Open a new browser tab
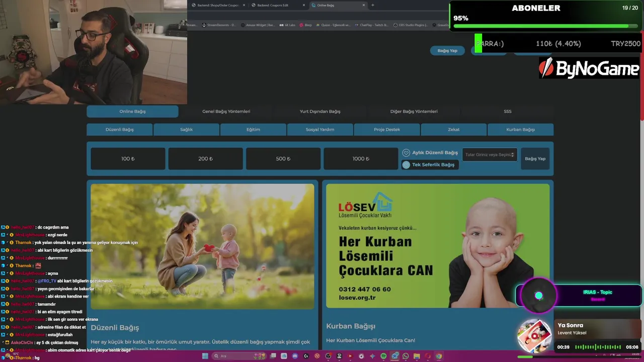The width and height of the screenshot is (644, 362). [x=372, y=5]
